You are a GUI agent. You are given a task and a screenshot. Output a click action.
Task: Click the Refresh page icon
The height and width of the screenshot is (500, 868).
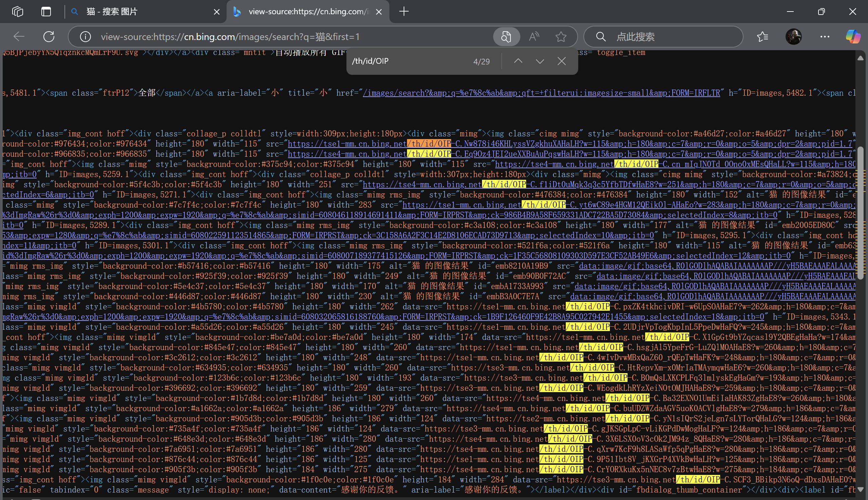pyautogui.click(x=49, y=37)
